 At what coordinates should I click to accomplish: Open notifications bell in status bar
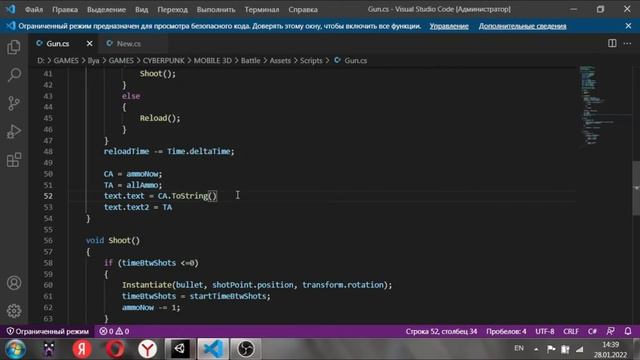(x=628, y=331)
